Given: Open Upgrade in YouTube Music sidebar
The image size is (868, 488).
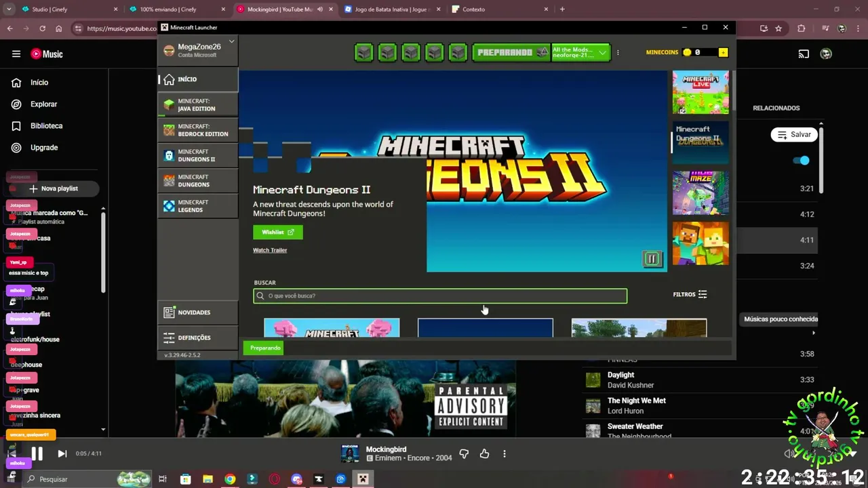Looking at the screenshot, I should pyautogui.click(x=44, y=147).
